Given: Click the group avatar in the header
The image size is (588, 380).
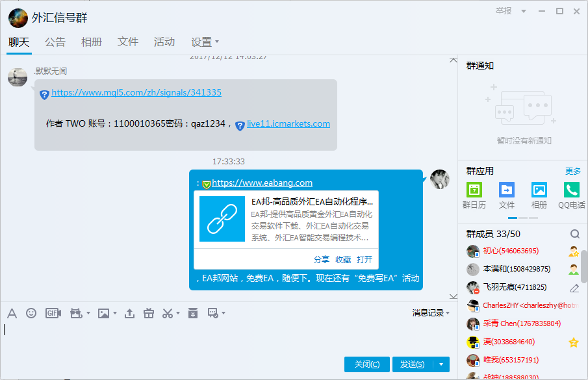Looking at the screenshot, I should (x=18, y=18).
